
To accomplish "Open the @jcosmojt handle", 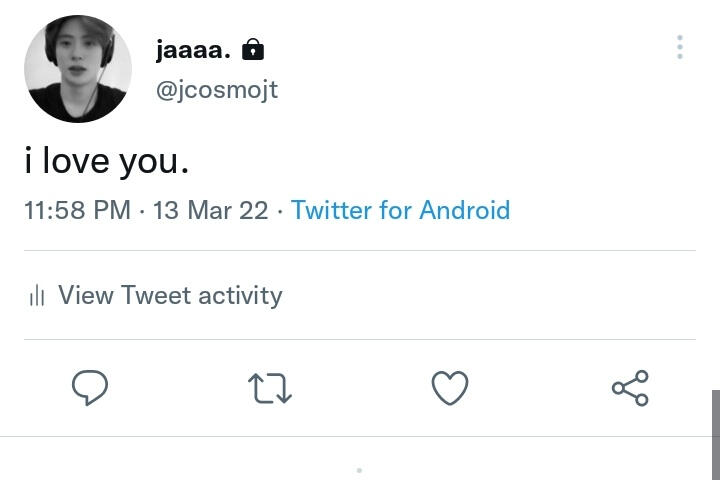I will point(216,90).
